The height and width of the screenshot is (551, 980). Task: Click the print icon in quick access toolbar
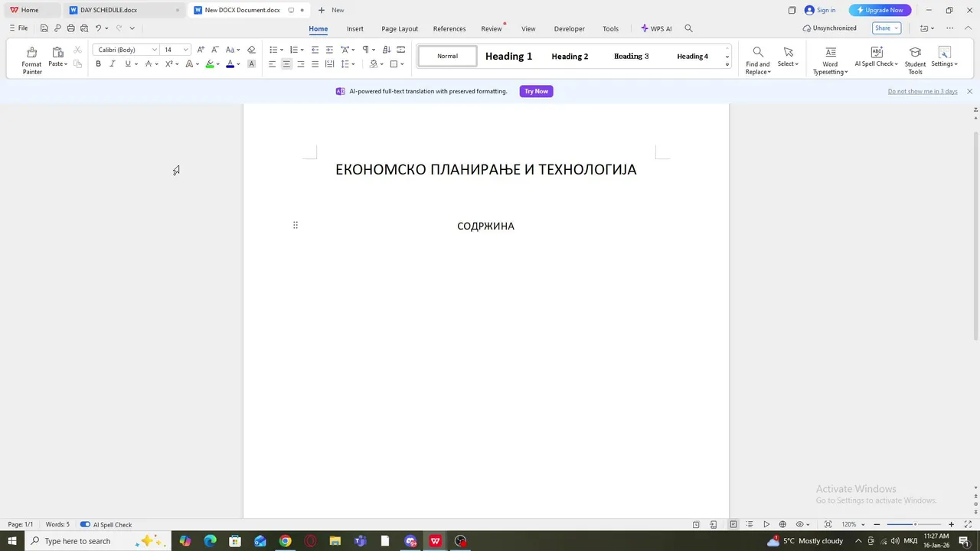click(70, 28)
